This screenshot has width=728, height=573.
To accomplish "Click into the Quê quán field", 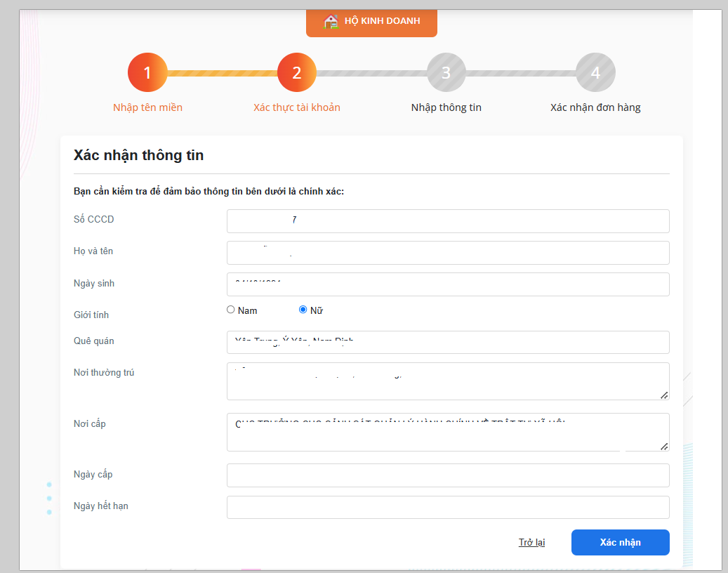I will tap(448, 342).
